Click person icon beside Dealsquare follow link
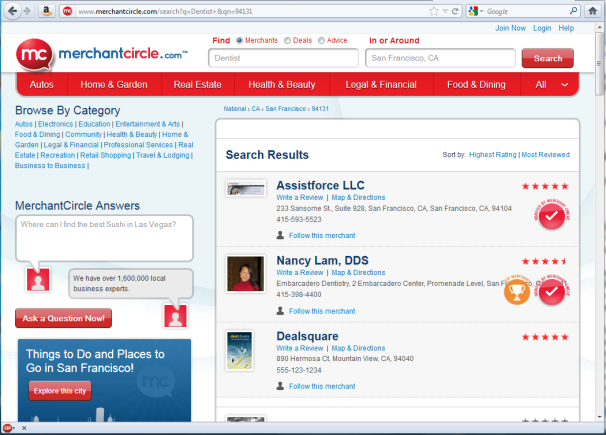Image resolution: width=606 pixels, height=435 pixels. tap(280, 386)
